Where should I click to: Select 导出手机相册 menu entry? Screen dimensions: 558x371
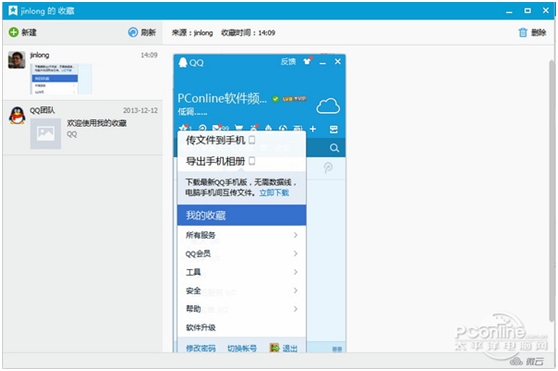(x=242, y=161)
